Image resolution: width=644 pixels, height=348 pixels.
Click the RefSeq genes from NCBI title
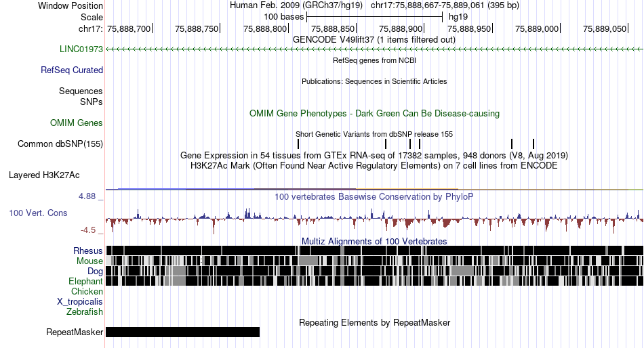pos(374,60)
